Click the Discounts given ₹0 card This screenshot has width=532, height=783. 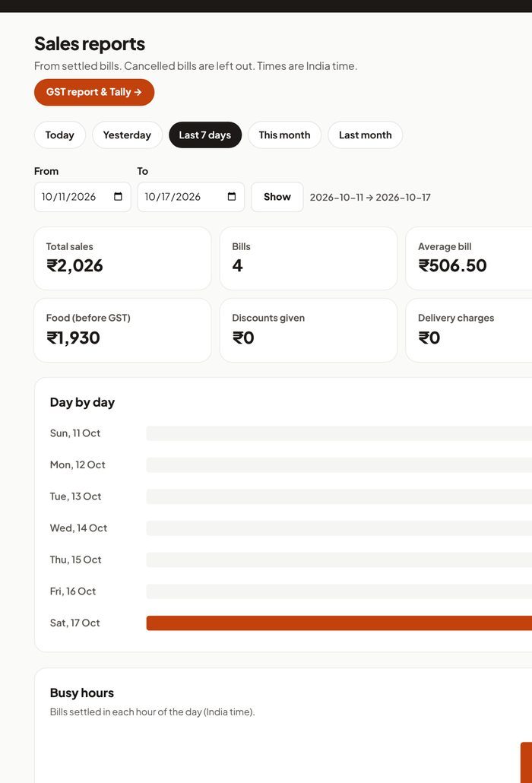tap(309, 330)
